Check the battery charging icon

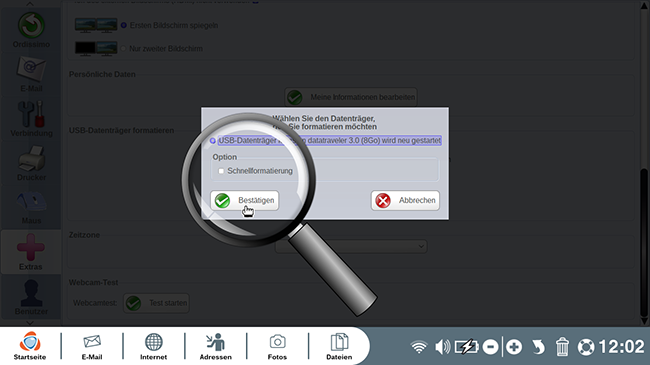coord(466,347)
